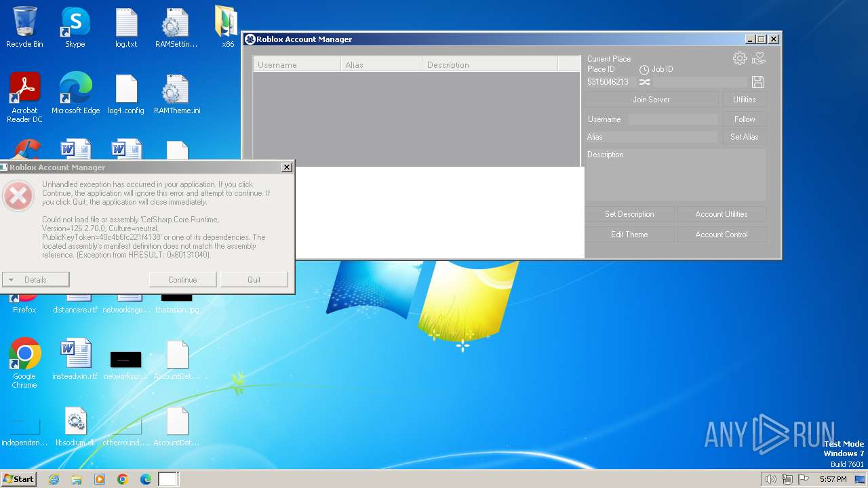Click the Edit Theme button
The image size is (868, 488).
[629, 235]
